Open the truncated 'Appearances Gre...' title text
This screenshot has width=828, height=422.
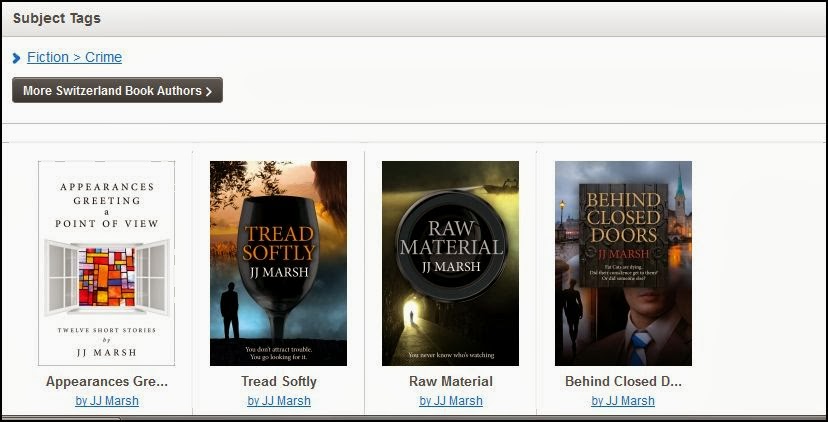click(x=107, y=381)
